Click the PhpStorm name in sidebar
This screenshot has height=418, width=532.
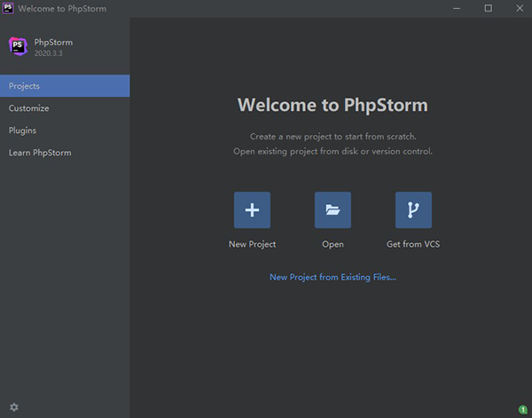(53, 43)
